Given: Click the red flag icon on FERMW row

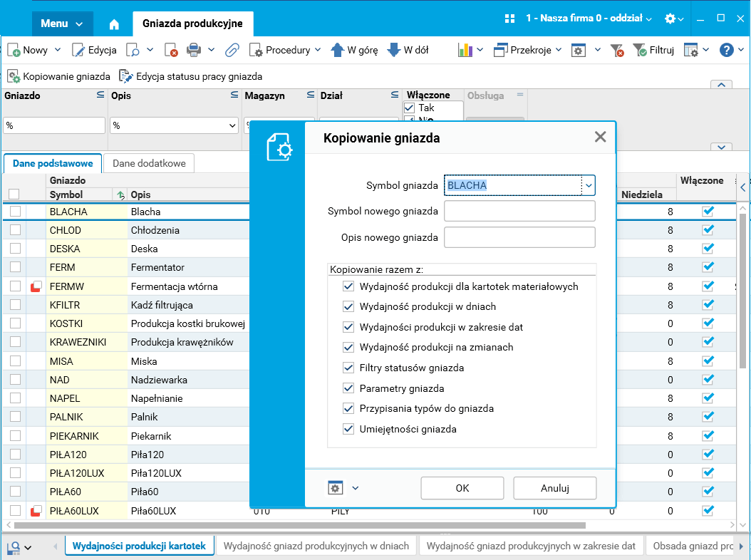Looking at the screenshot, I should (36, 286).
